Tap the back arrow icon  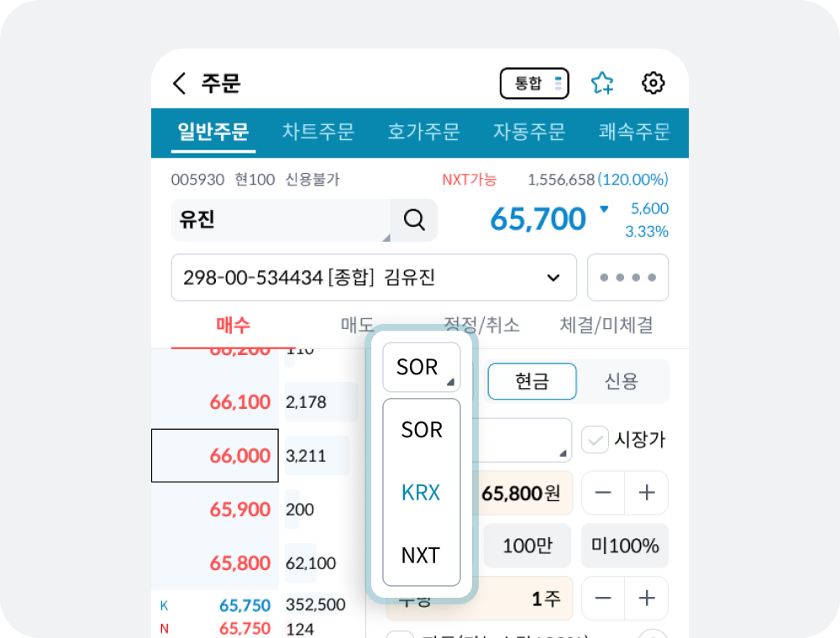point(180,83)
